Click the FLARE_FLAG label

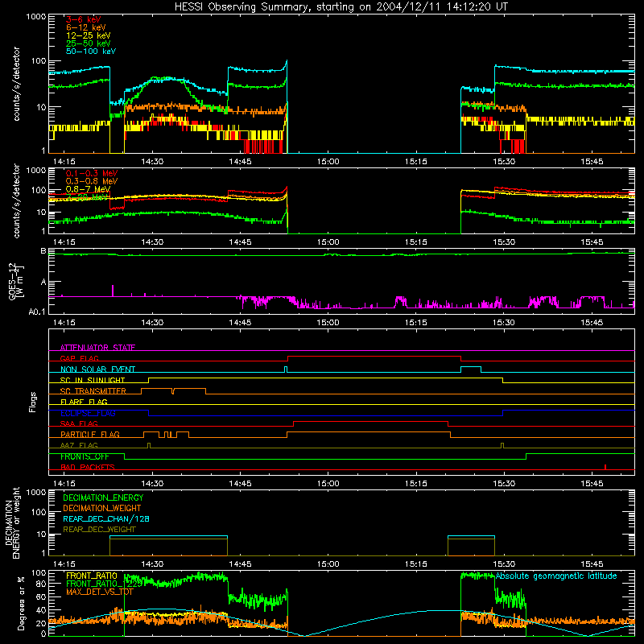tap(84, 402)
